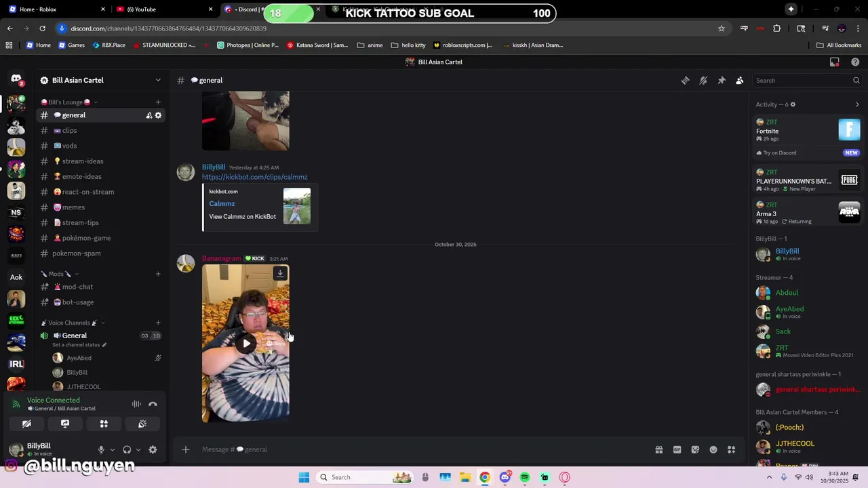Open invite icon on general channel

[149, 115]
